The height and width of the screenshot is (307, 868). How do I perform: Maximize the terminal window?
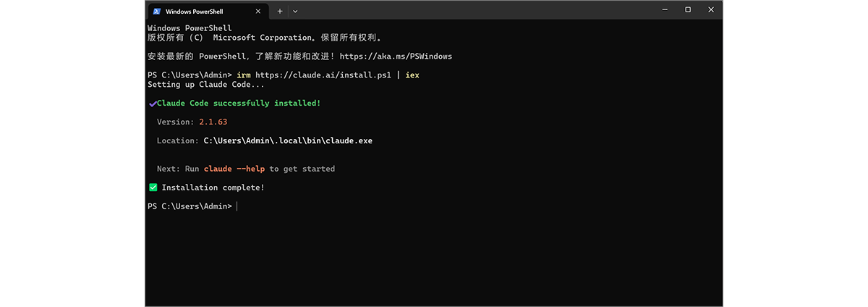[688, 10]
